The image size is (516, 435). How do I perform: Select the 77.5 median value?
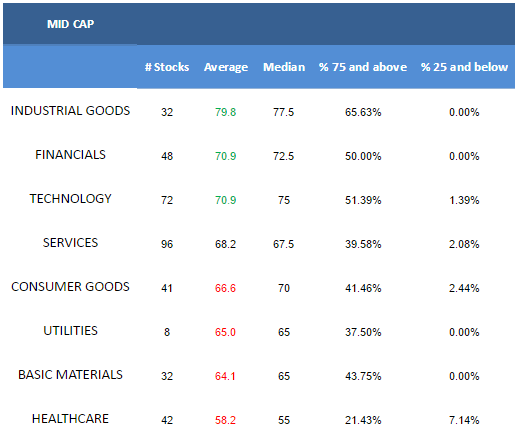pos(284,112)
